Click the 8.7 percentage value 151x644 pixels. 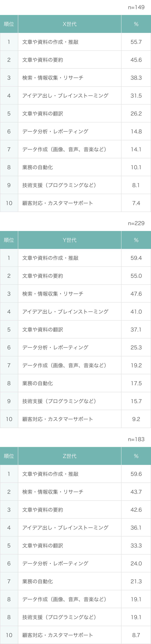[x=136, y=635]
